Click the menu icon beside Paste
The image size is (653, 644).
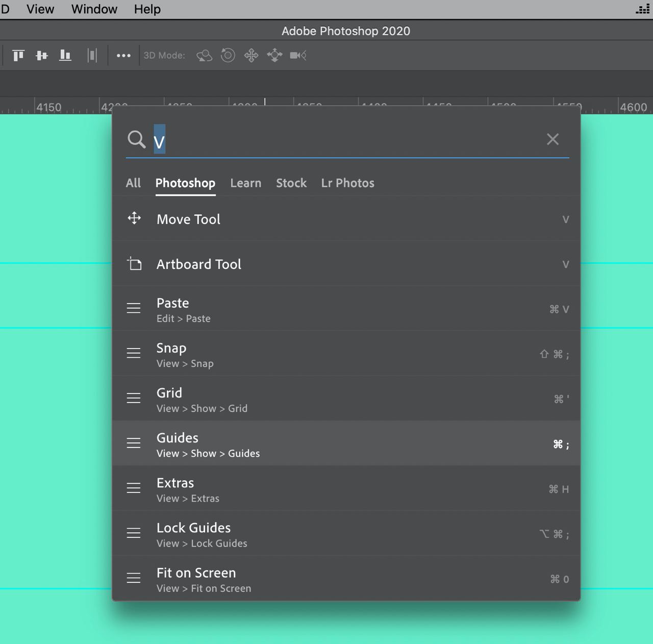click(134, 308)
